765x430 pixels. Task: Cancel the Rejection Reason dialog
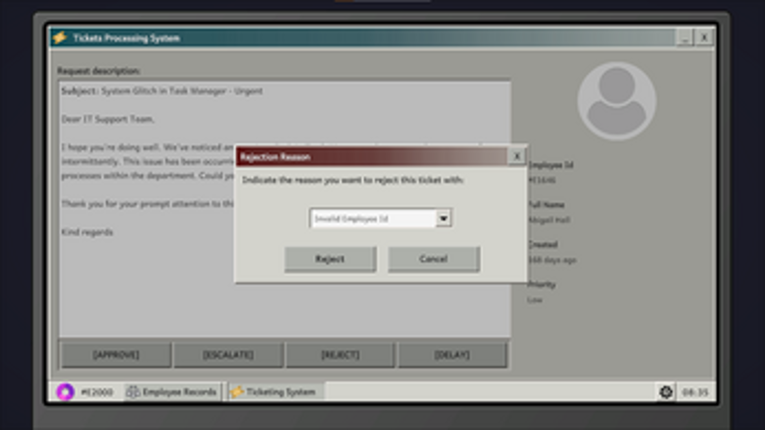[x=434, y=259]
